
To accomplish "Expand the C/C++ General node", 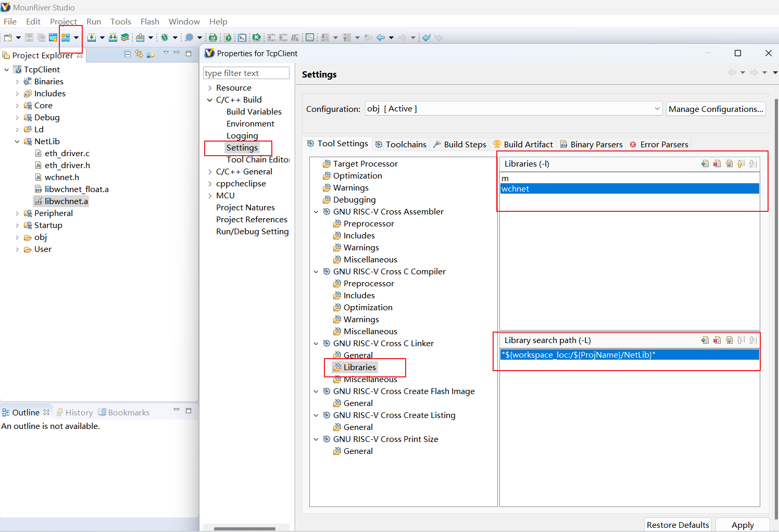I will click(x=210, y=172).
